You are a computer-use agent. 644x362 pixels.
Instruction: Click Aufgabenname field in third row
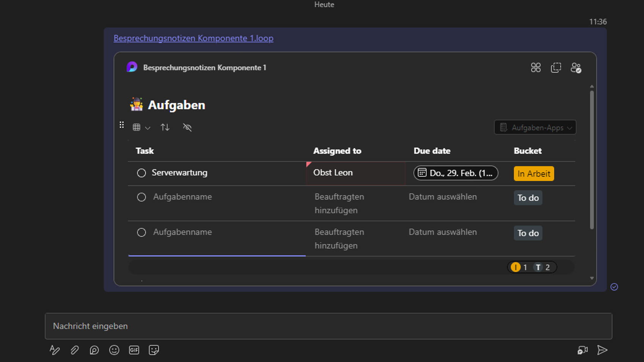182,232
